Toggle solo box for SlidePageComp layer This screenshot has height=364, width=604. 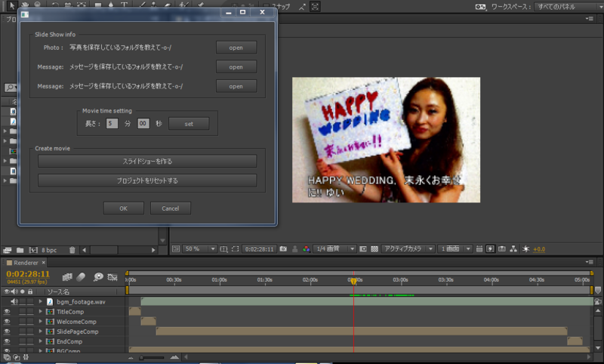tap(23, 332)
